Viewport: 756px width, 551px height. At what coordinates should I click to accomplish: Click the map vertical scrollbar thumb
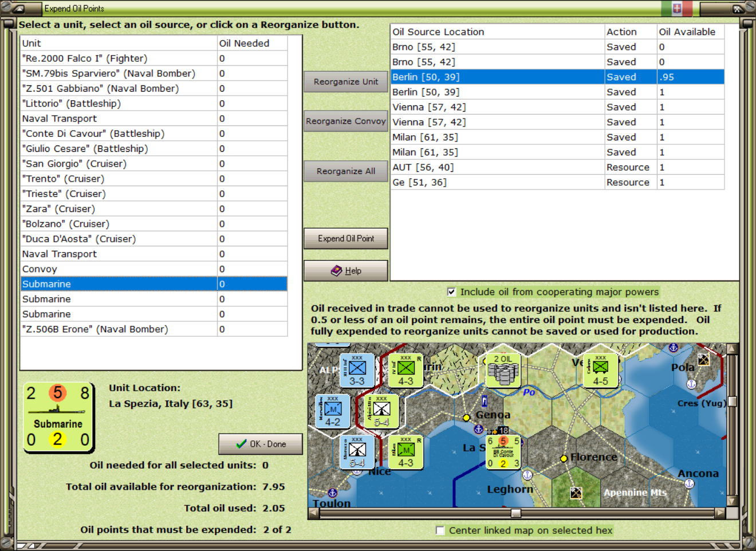point(731,402)
